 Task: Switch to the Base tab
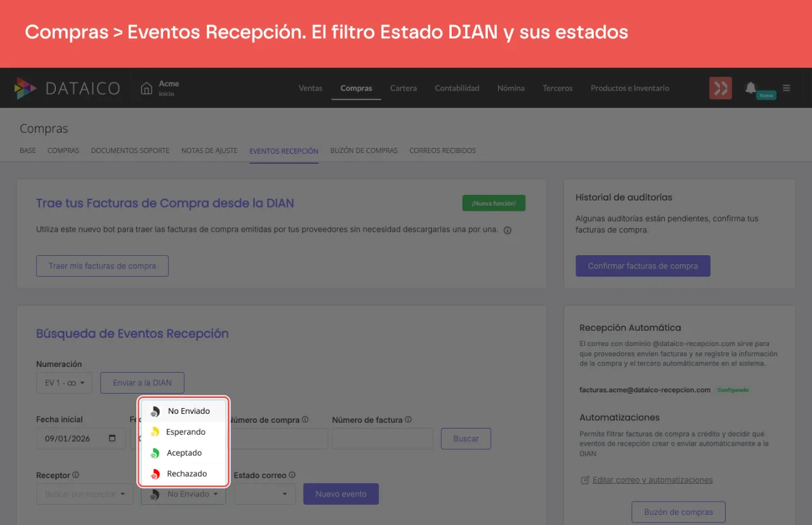(28, 151)
